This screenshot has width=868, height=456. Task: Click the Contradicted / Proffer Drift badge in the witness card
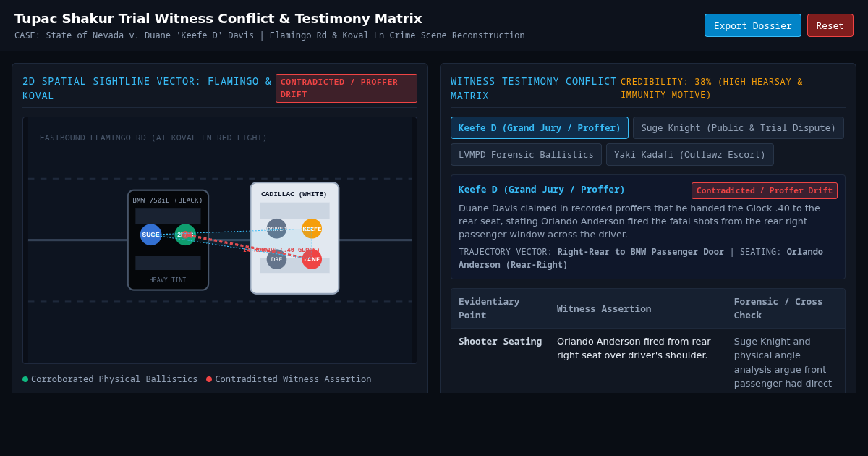click(x=765, y=190)
